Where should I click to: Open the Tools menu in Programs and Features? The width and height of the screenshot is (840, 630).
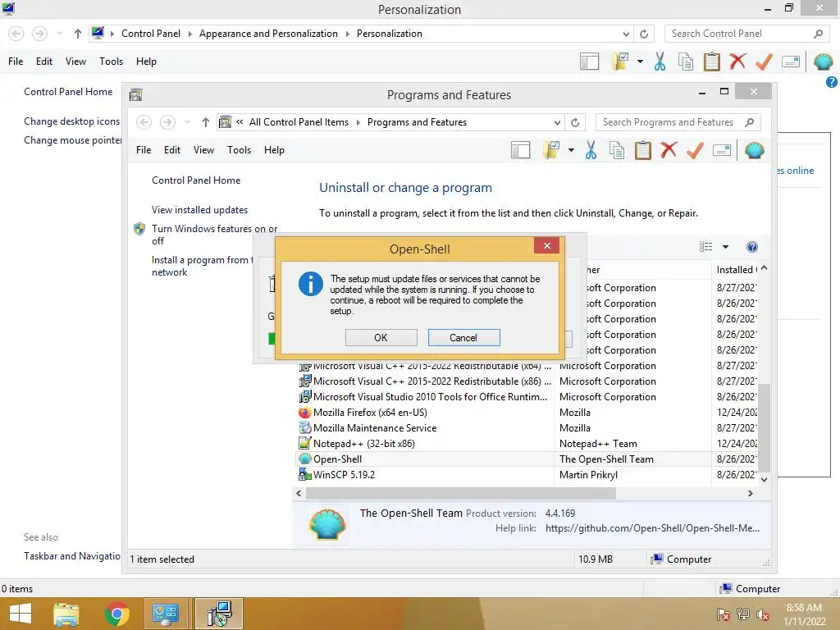click(239, 150)
